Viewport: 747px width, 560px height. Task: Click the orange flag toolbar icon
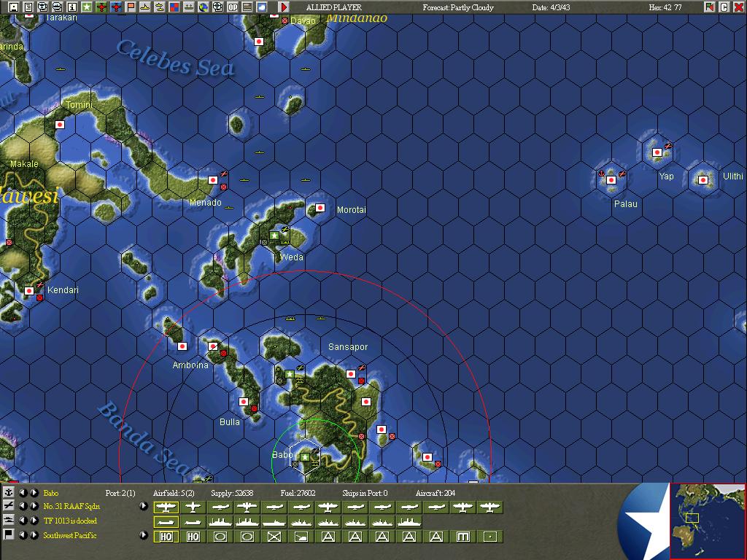pos(131,7)
